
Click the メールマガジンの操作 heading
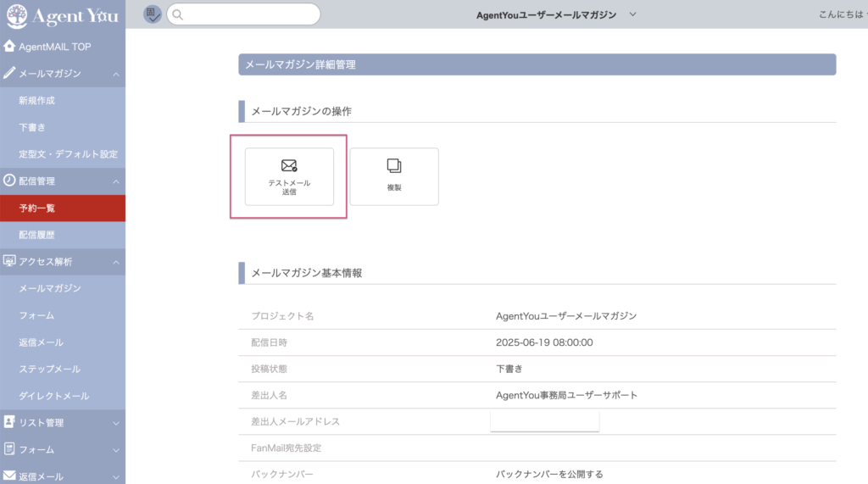tap(301, 111)
